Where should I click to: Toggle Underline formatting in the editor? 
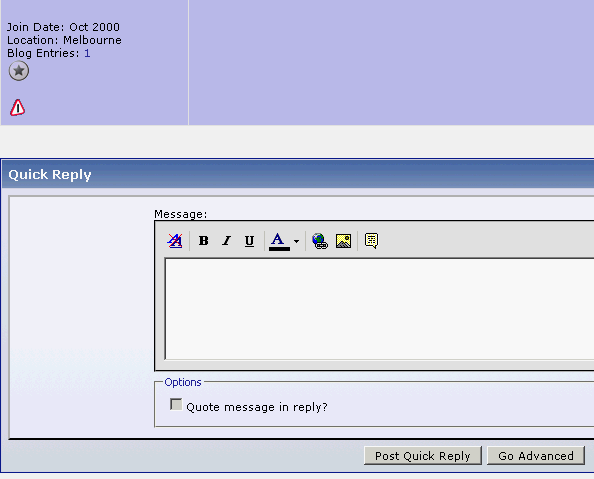(249, 241)
